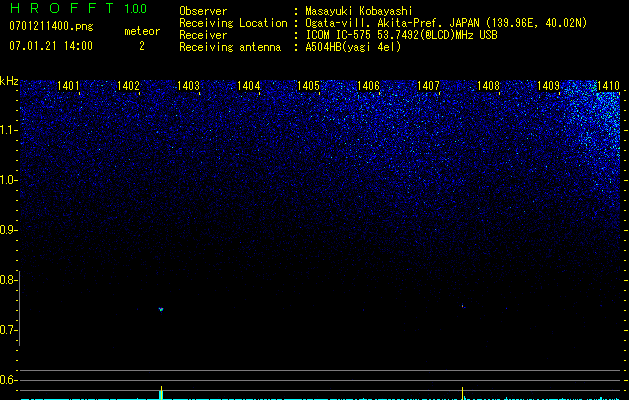
Task: Select the filename 0701211400.png
Action: (x=51, y=27)
